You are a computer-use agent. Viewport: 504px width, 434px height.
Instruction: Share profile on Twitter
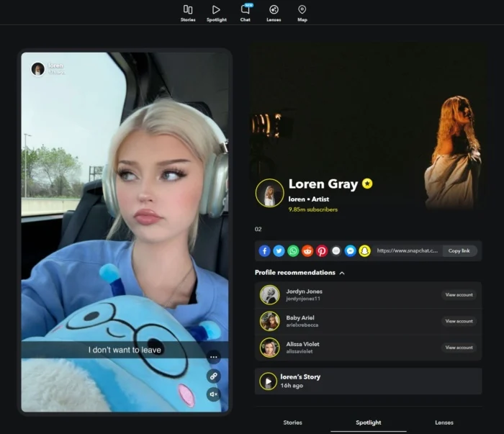click(x=279, y=250)
